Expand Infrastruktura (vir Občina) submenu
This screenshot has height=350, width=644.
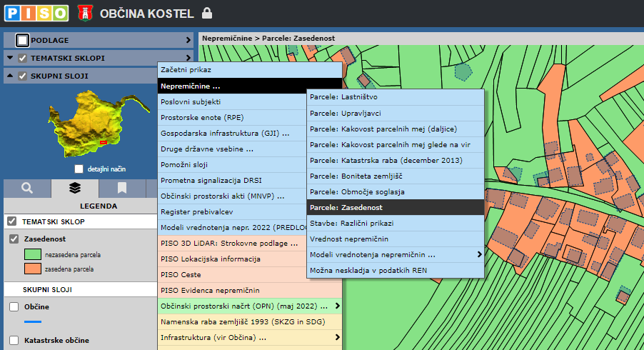click(x=337, y=337)
